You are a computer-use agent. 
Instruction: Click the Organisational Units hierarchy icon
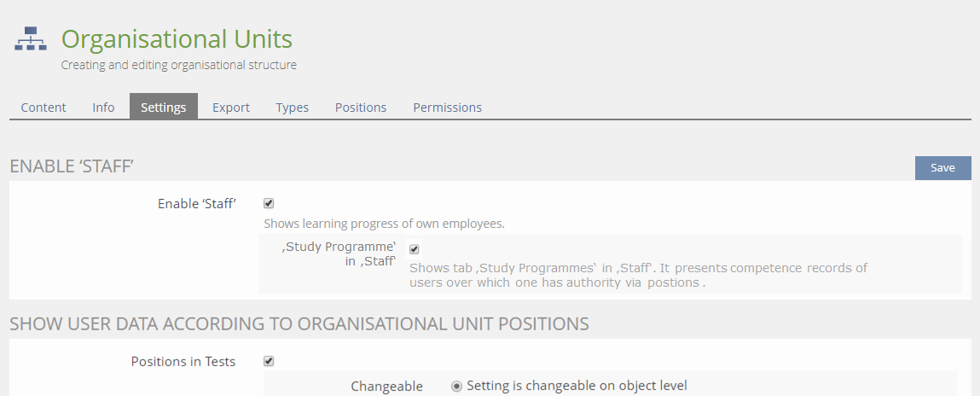click(31, 39)
